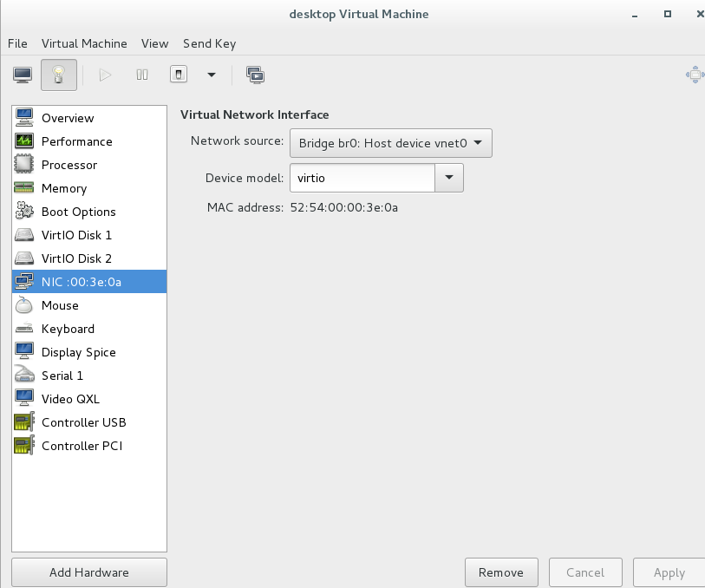
Task: Choose the Video QXL label
Action: tap(70, 399)
